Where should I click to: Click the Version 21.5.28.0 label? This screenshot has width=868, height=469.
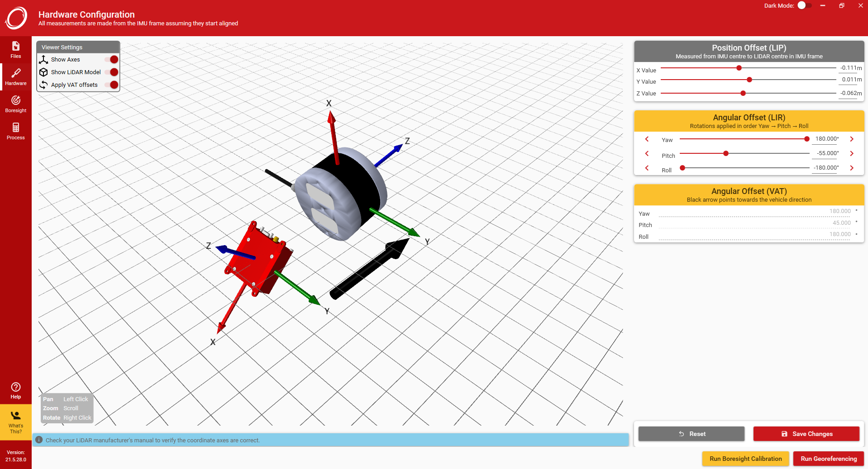16,456
